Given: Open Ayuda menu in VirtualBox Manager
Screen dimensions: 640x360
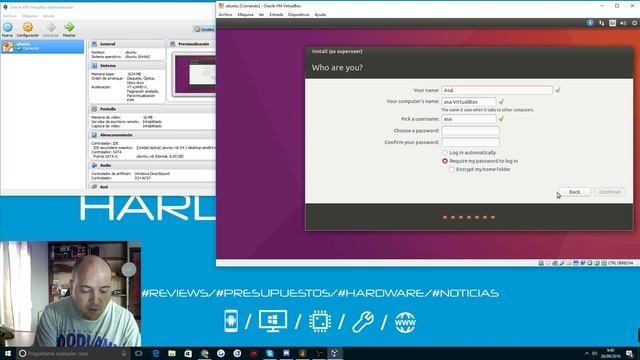Looking at the screenshot, I should pos(48,16).
